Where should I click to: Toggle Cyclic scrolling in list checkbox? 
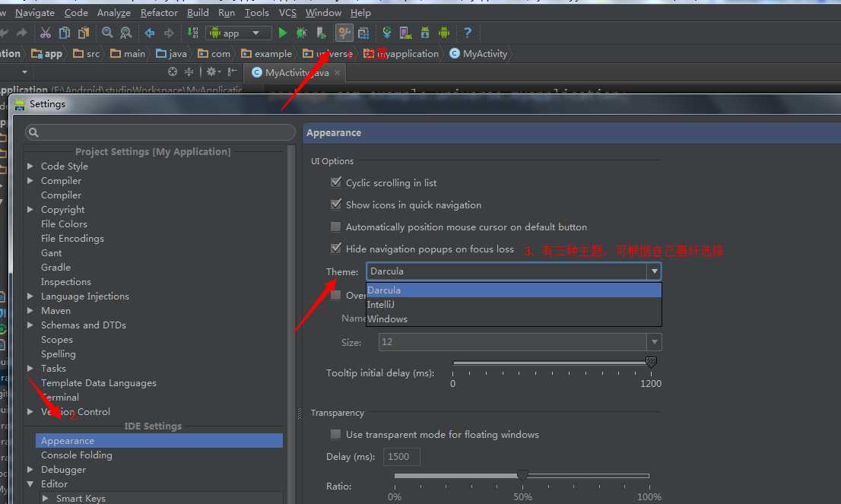tap(336, 182)
